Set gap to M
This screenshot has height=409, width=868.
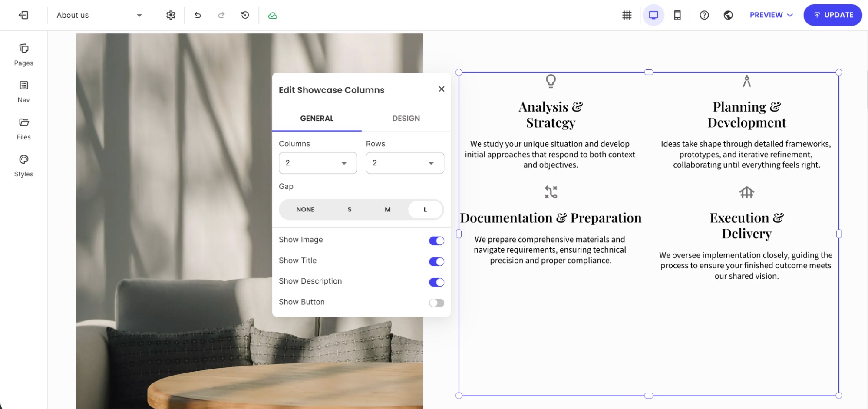pos(387,209)
